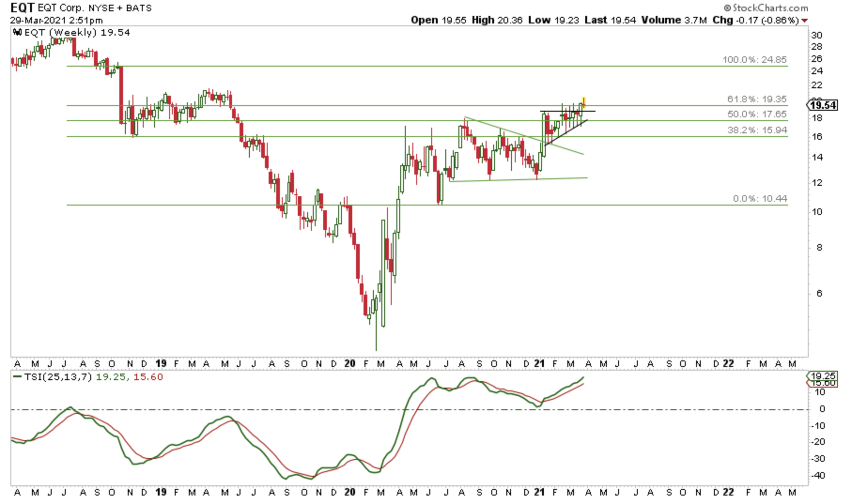Click the High 20.36 value
The height and width of the screenshot is (504, 852).
coord(497,20)
